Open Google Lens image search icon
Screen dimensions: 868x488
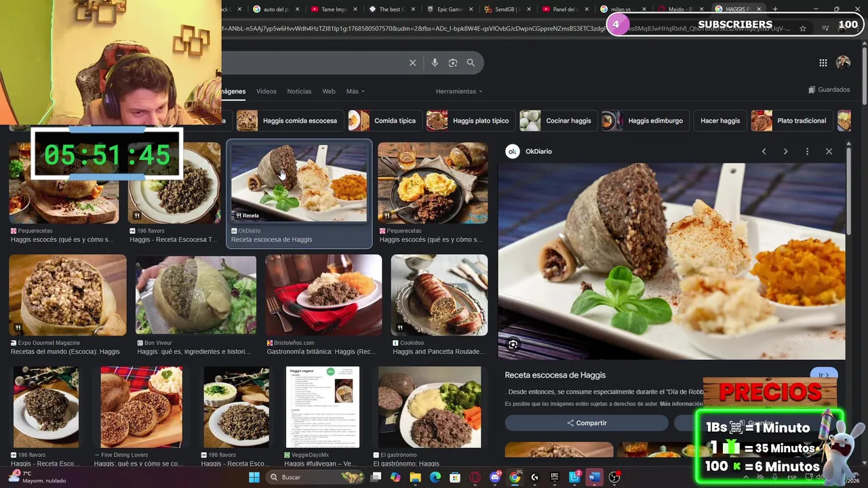point(453,63)
